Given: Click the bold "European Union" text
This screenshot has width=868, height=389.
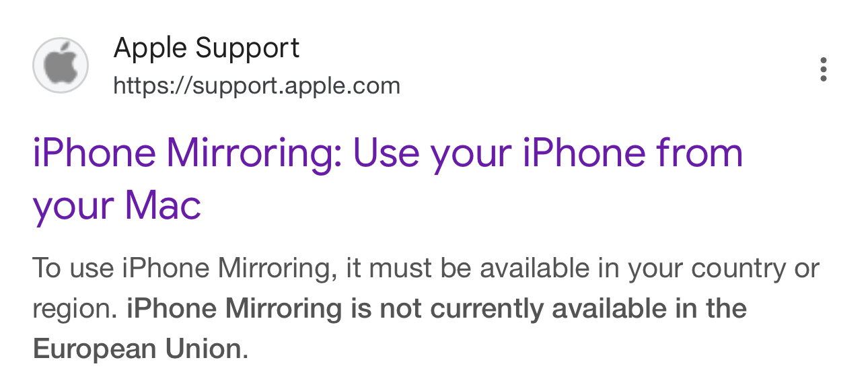Looking at the screenshot, I should click(137, 349).
